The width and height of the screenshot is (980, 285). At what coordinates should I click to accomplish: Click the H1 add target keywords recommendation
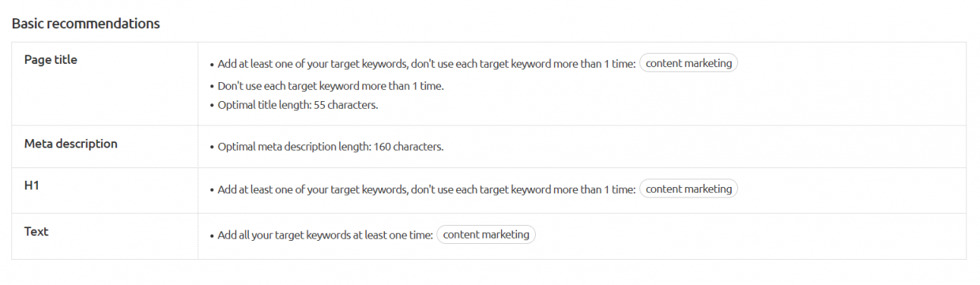[x=426, y=189]
